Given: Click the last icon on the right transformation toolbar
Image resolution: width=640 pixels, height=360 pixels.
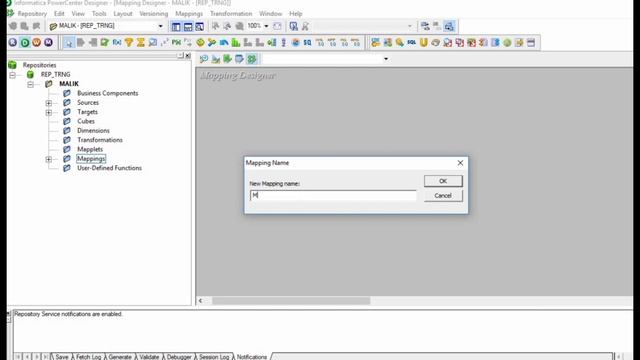Looking at the screenshot, I should click(x=531, y=42).
